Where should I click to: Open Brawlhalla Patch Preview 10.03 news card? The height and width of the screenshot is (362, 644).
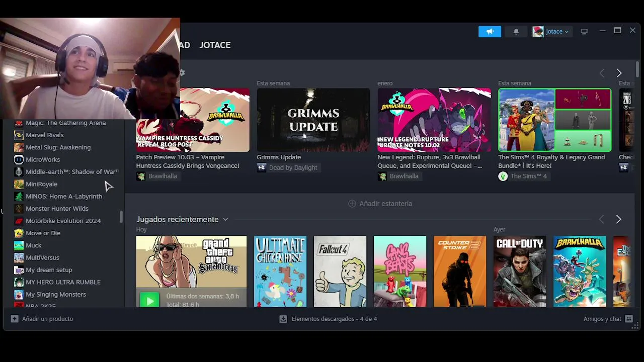[x=193, y=120]
